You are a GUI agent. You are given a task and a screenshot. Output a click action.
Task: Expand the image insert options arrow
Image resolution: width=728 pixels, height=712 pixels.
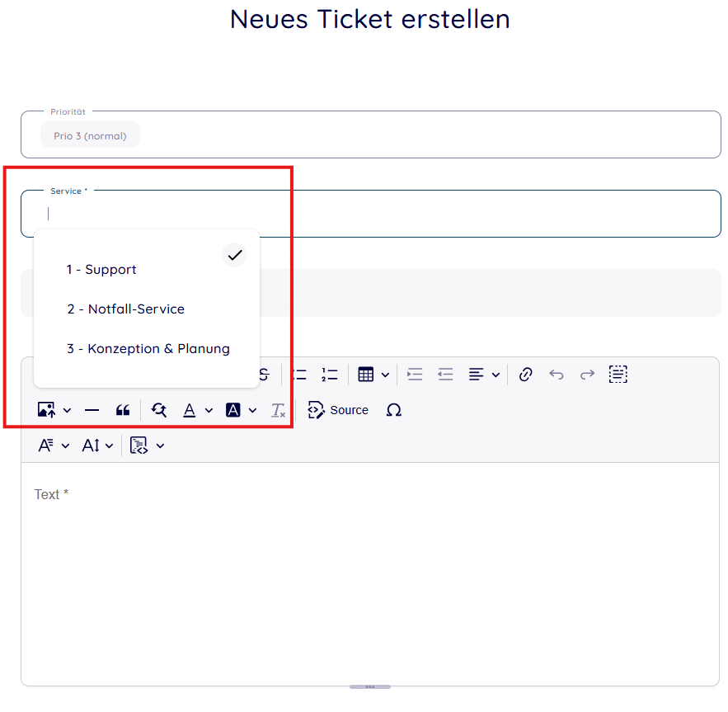tap(68, 410)
